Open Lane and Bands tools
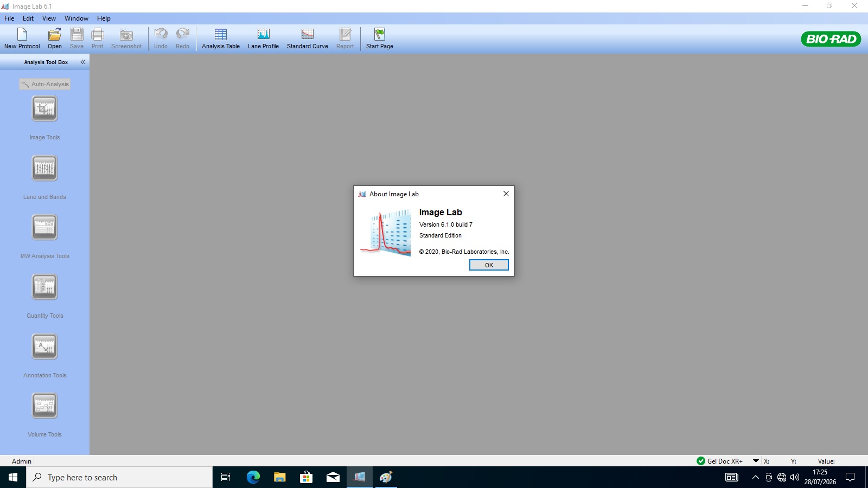 tap(44, 169)
